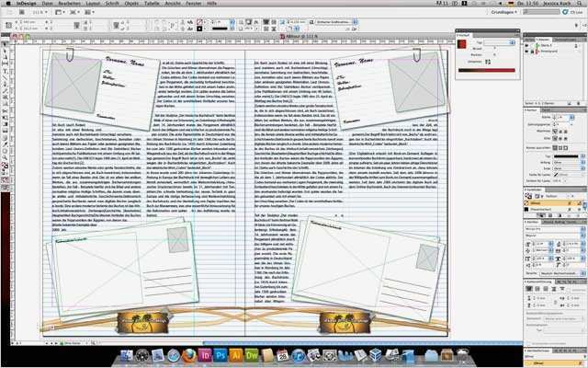Click the red gradient preview swatch
The width and height of the screenshot is (588, 368).
(x=461, y=44)
